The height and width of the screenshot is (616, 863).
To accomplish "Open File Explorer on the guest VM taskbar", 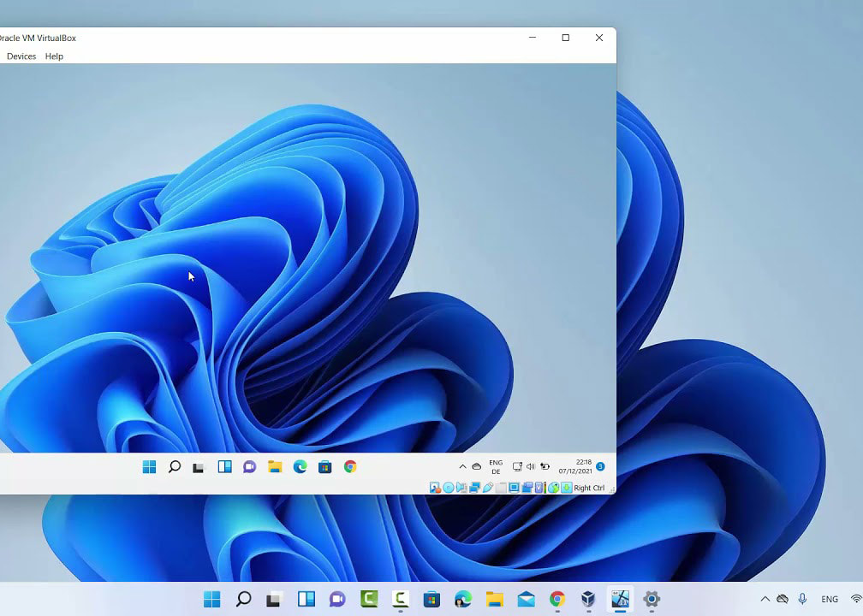I will 275,467.
